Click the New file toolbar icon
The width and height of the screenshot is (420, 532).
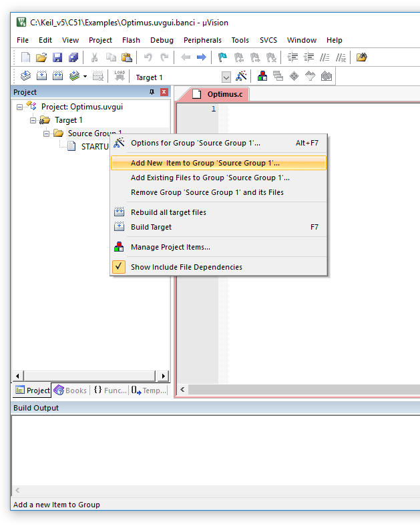25,57
